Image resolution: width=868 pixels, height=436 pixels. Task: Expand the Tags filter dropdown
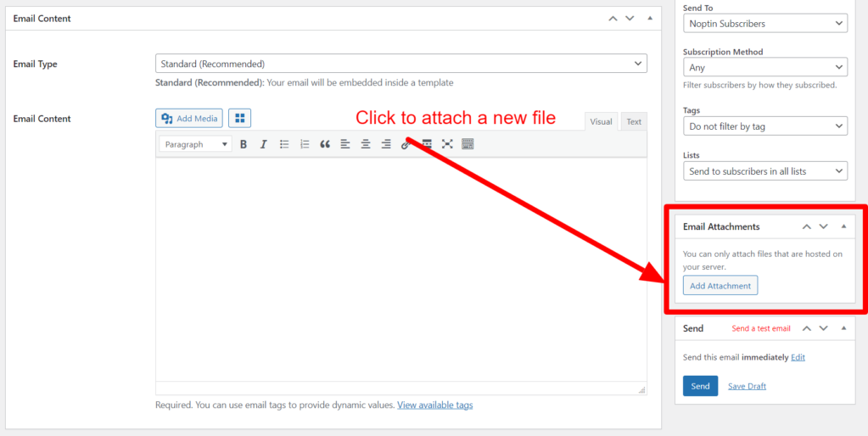pos(764,126)
